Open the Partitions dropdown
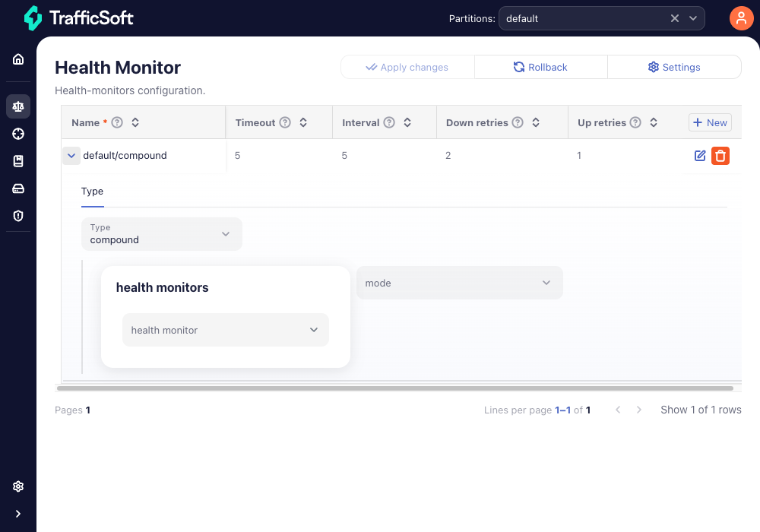The width and height of the screenshot is (760, 532). 693,18
